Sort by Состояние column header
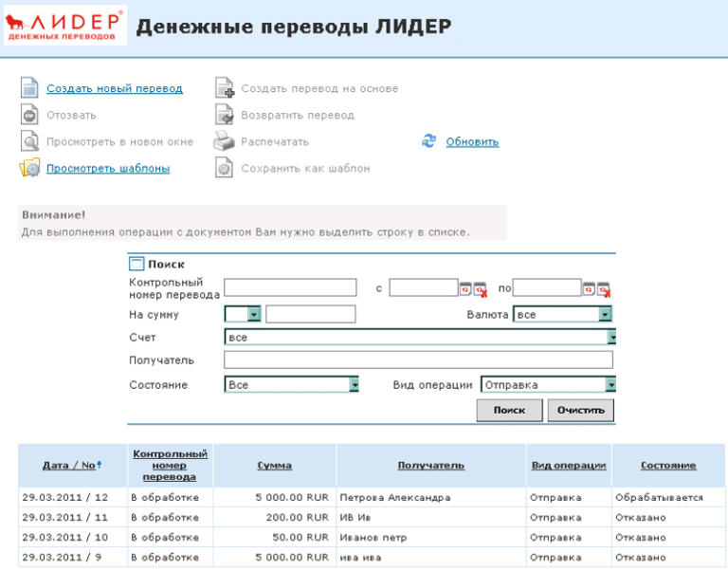728x571 pixels. [x=668, y=465]
